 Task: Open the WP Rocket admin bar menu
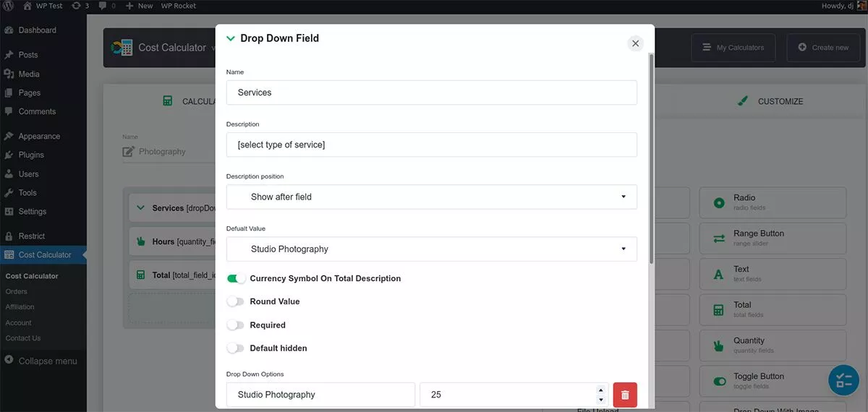[x=178, y=6]
